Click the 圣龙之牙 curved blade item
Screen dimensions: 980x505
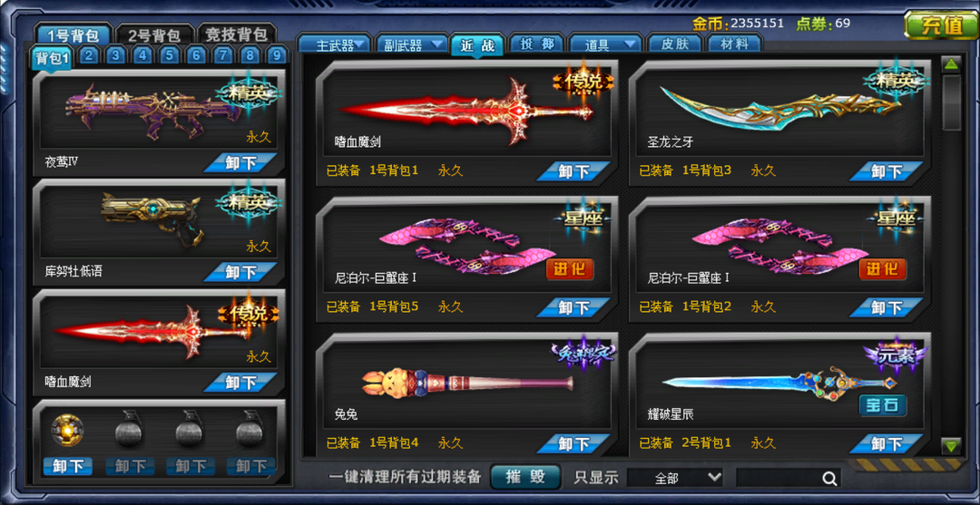coord(780,105)
